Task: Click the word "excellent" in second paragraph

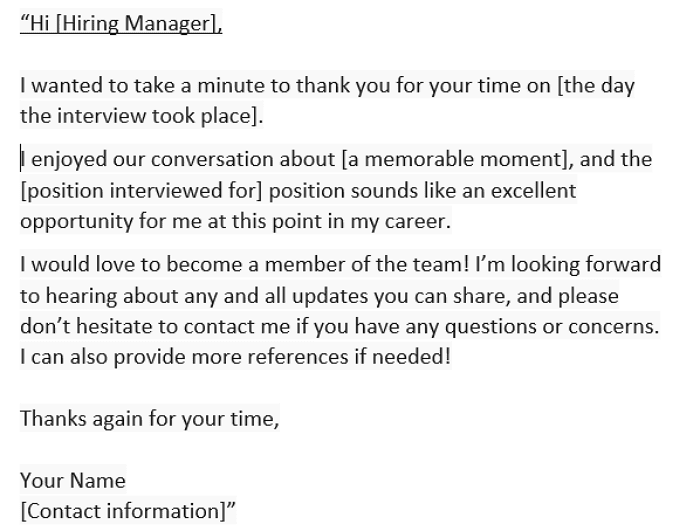Action: point(533,191)
